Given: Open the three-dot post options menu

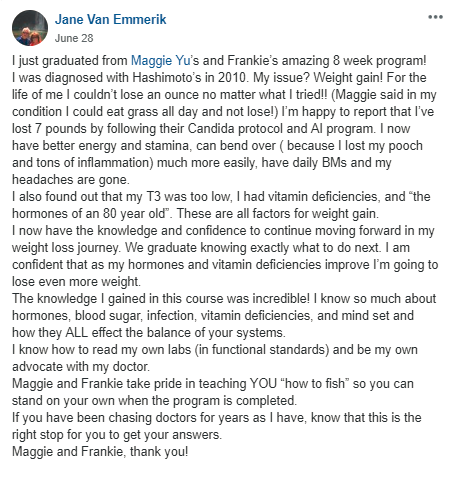Looking at the screenshot, I should [435, 17].
